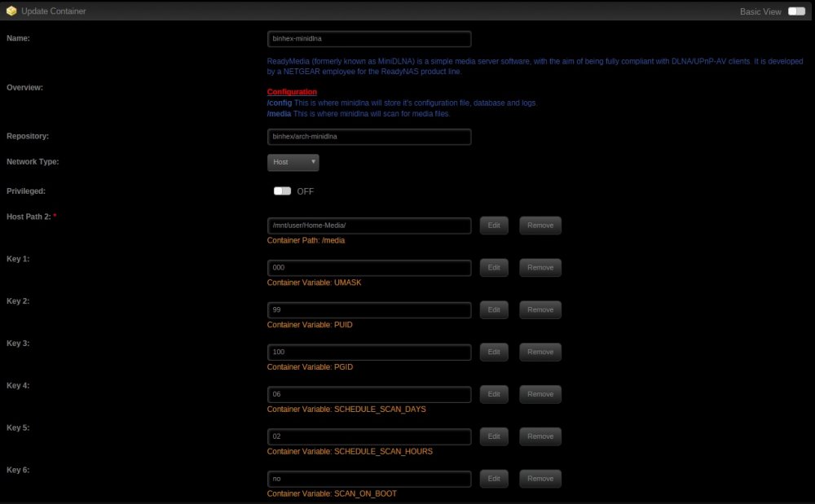
Task: Click the '/media' bold text in overview
Action: [279, 114]
